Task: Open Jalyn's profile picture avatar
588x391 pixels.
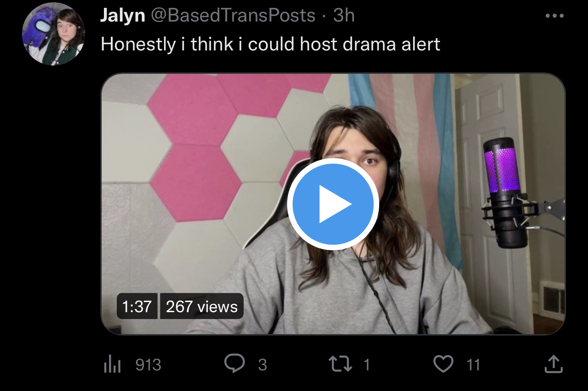Action: tap(53, 33)
